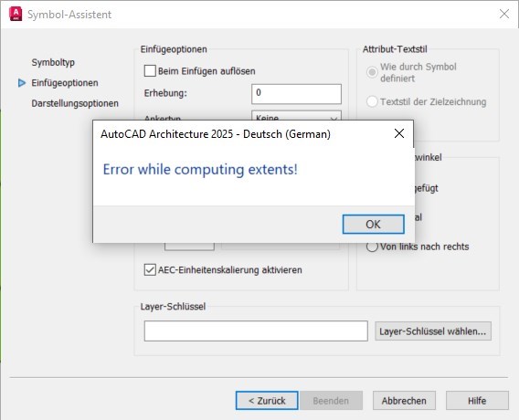Uncheck AEC-Einheitenskalierung aktivieren

point(150,270)
